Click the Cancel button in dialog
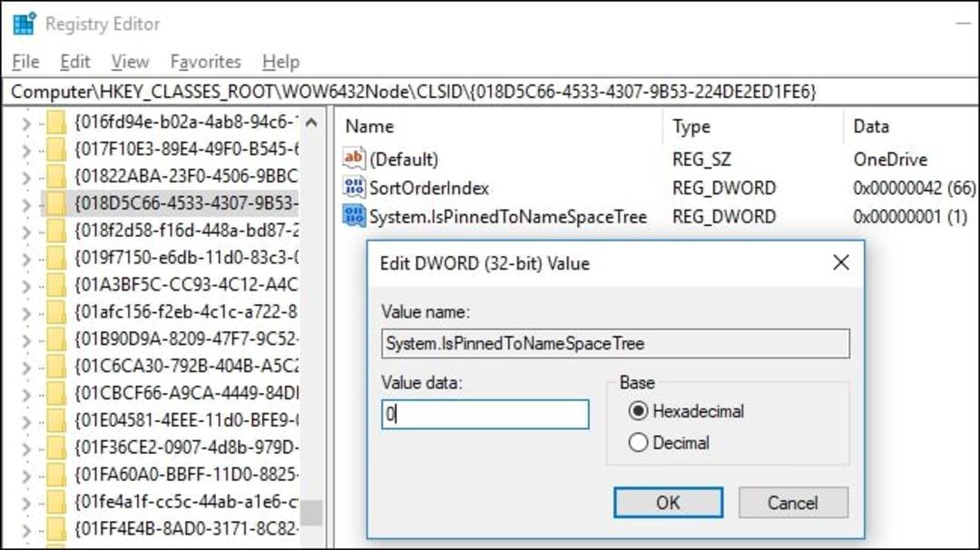This screenshot has height=550, width=980. (793, 503)
